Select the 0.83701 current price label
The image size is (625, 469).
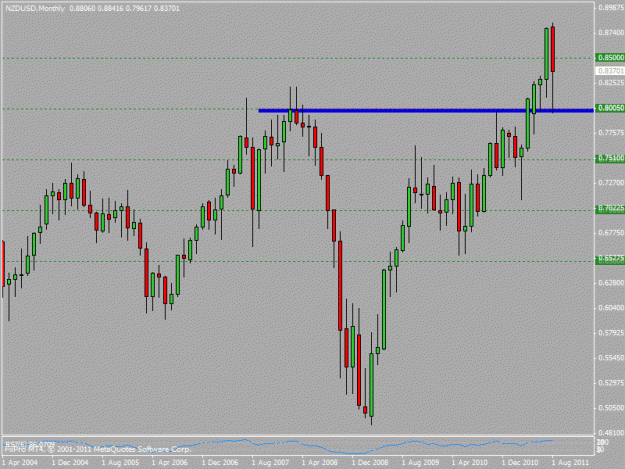coord(611,71)
